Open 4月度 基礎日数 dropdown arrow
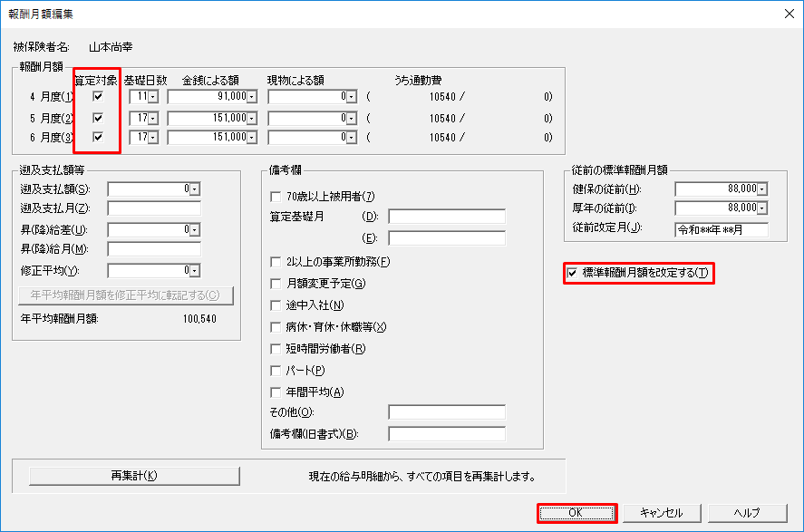Viewport: 804px width, 532px height. tap(153, 96)
